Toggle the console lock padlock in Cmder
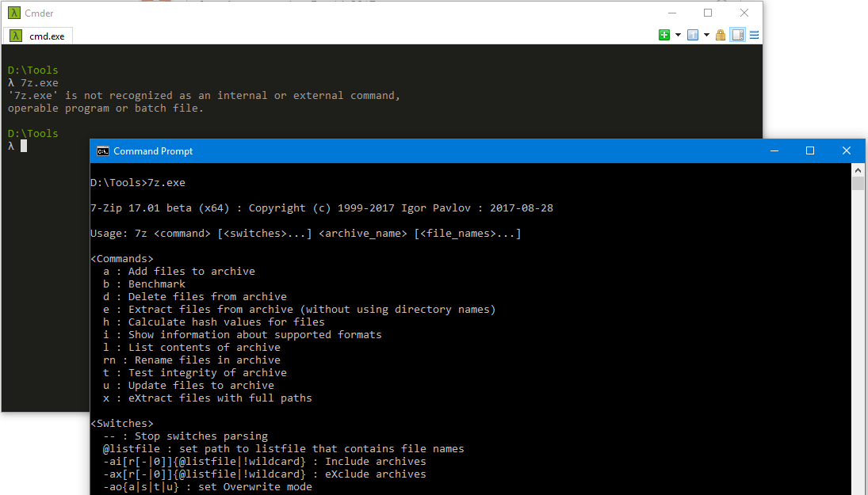The image size is (868, 495). click(x=720, y=35)
